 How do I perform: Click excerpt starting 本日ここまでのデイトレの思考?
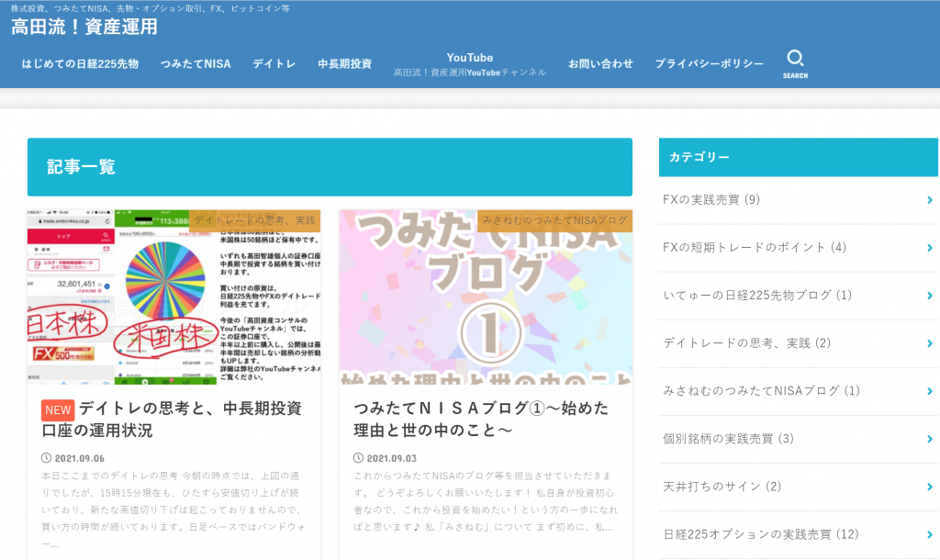(173, 510)
